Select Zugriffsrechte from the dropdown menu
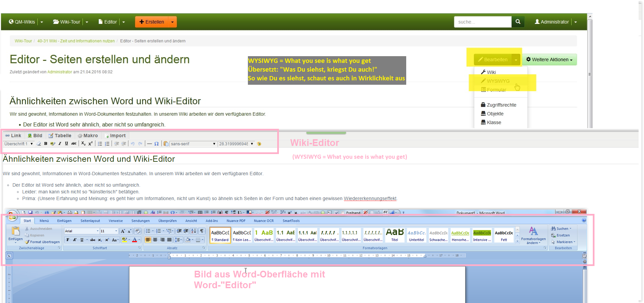Image resolution: width=644 pixels, height=303 pixels. (x=501, y=105)
